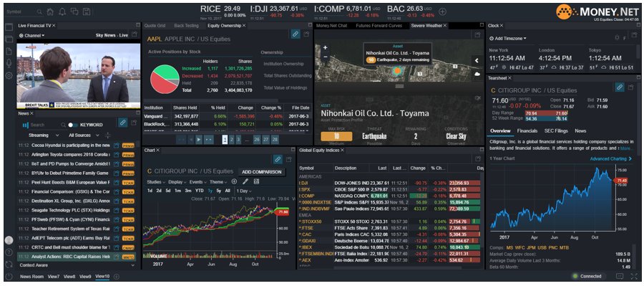Image resolution: width=644 pixels, height=286 pixels.
Task: Zoom in on the Severe Weather map
Action: (325, 48)
